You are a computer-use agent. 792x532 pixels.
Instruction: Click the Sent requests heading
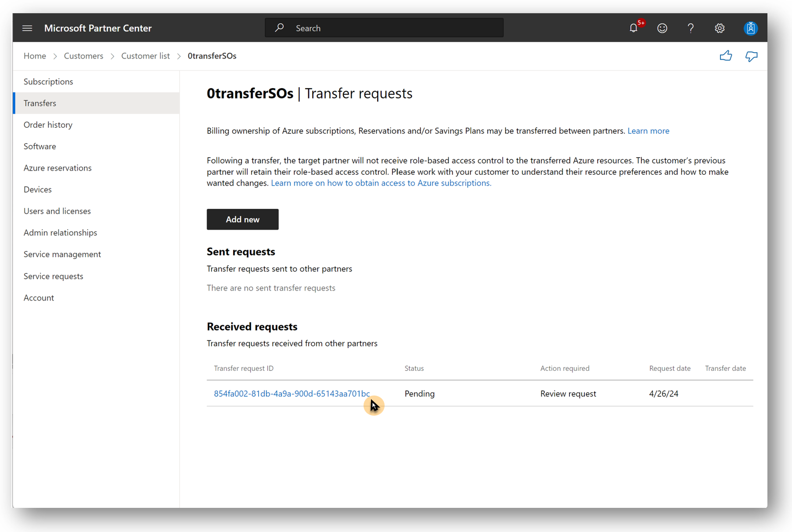(x=241, y=252)
